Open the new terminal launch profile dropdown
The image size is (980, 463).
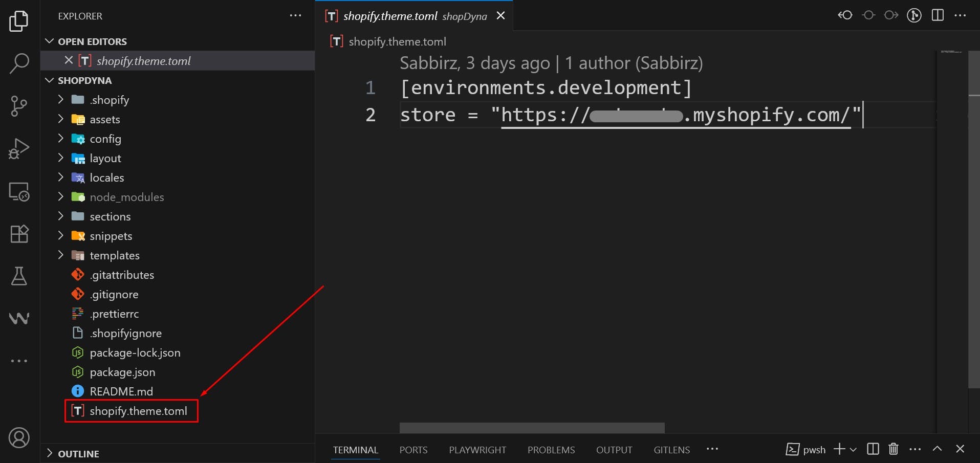pos(853,450)
